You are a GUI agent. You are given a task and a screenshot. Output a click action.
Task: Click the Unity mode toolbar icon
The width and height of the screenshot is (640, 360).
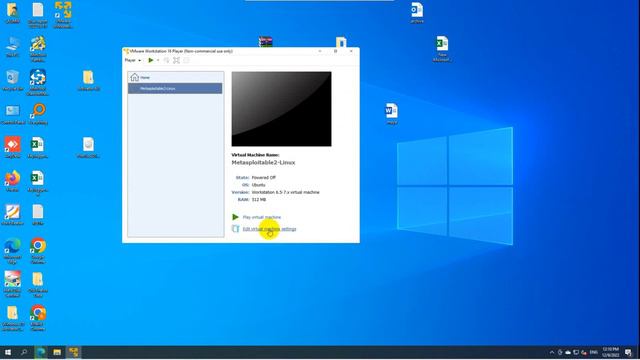186,60
